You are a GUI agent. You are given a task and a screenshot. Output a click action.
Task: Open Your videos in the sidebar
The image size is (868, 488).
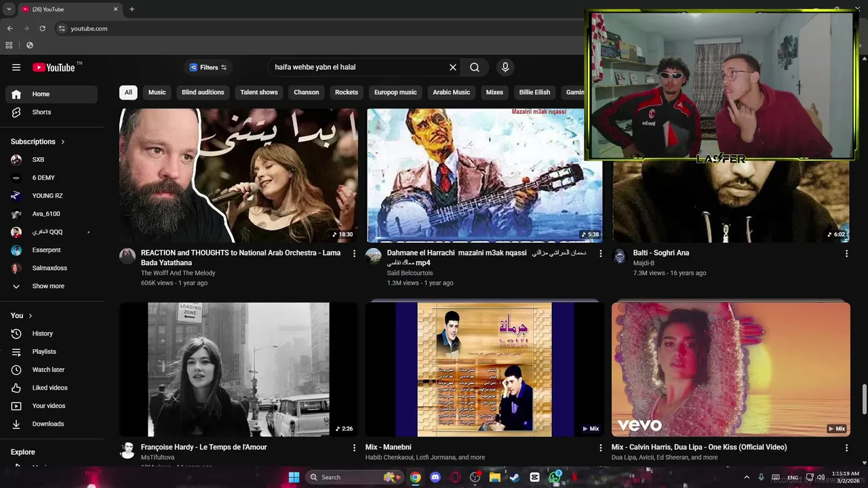tap(52, 406)
